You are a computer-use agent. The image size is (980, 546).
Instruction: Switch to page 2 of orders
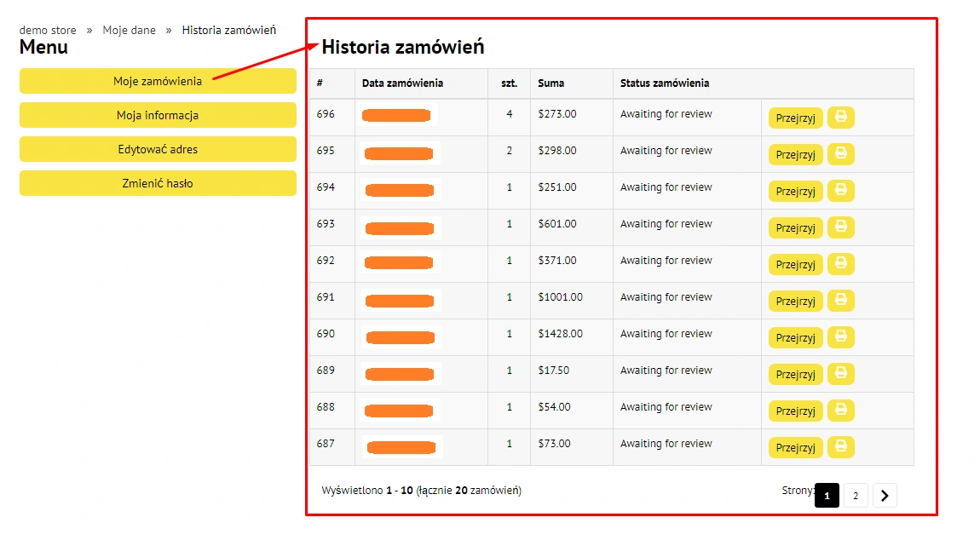pos(855,495)
